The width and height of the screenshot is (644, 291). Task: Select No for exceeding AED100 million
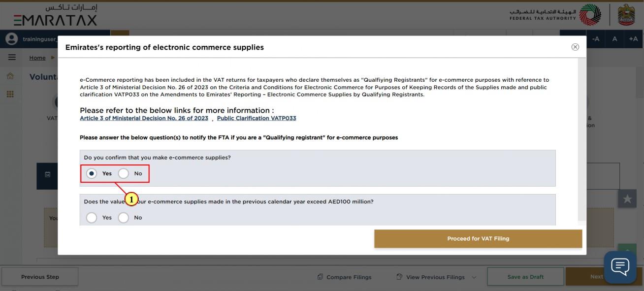point(124,218)
